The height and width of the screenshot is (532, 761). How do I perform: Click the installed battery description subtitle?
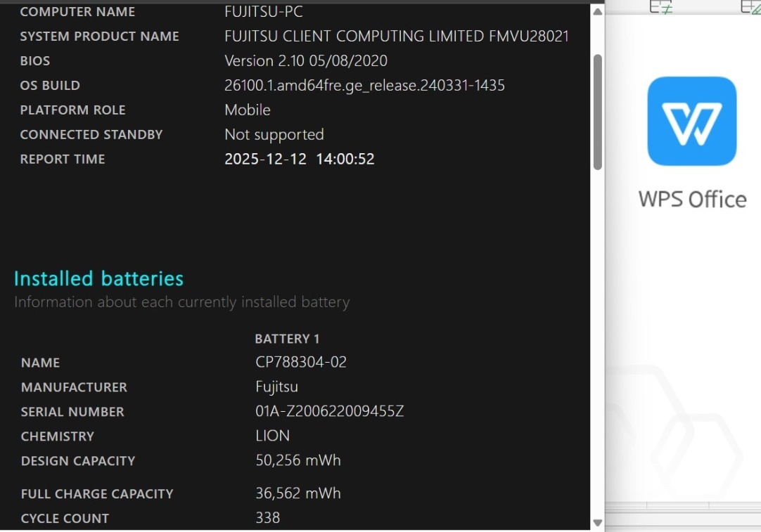pos(182,302)
